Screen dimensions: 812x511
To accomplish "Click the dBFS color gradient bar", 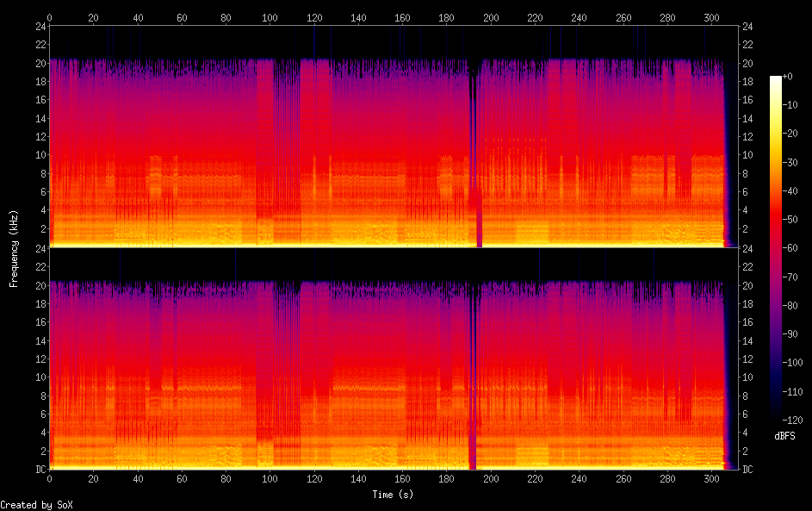I will pyautogui.click(x=775, y=247).
